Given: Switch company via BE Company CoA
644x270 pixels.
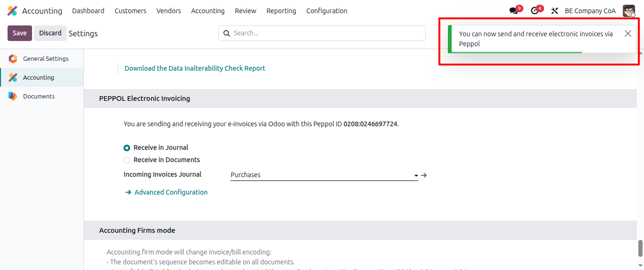Looking at the screenshot, I should point(590,11).
